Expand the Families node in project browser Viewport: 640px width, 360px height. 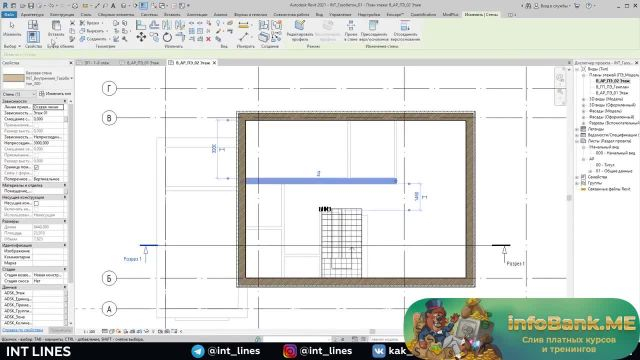[x=577, y=177]
